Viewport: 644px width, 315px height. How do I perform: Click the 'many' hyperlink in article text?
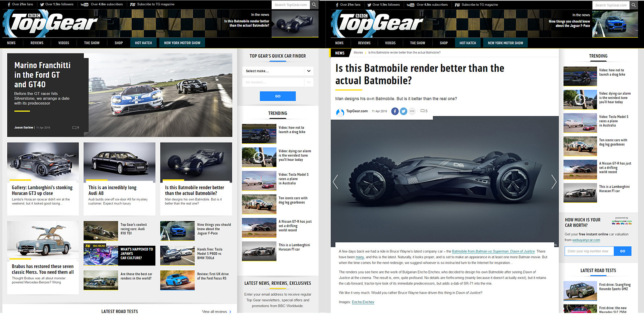(360, 257)
